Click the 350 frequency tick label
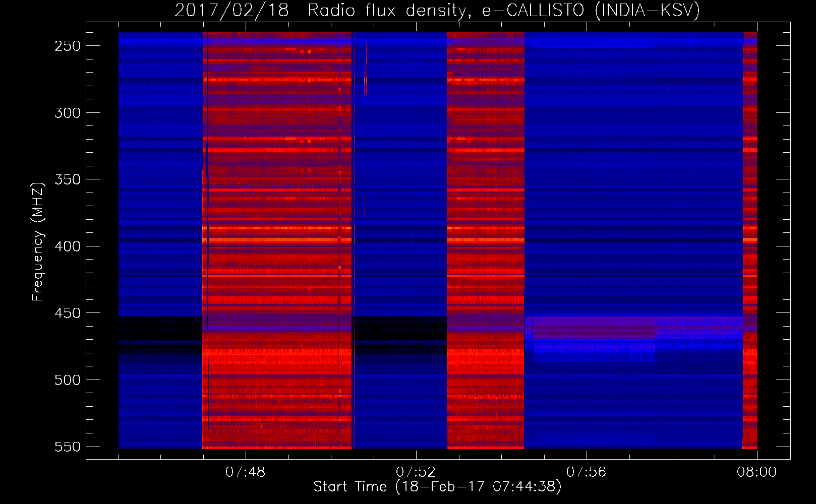This screenshot has width=816, height=504. coord(68,180)
